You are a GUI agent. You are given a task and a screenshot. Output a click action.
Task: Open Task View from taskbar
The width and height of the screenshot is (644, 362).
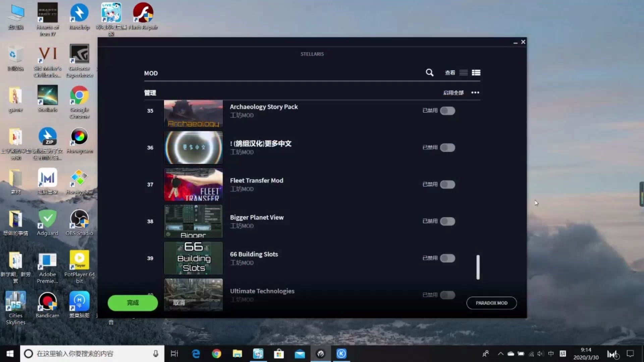[174, 354]
